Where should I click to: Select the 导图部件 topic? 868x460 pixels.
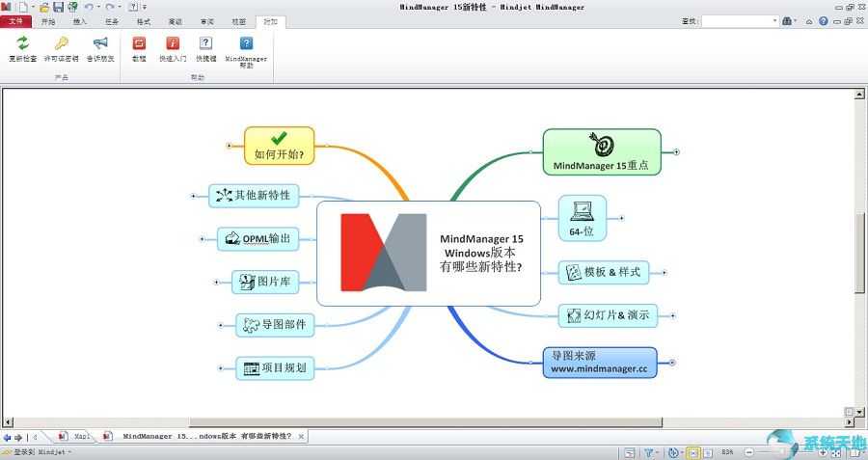pos(275,325)
